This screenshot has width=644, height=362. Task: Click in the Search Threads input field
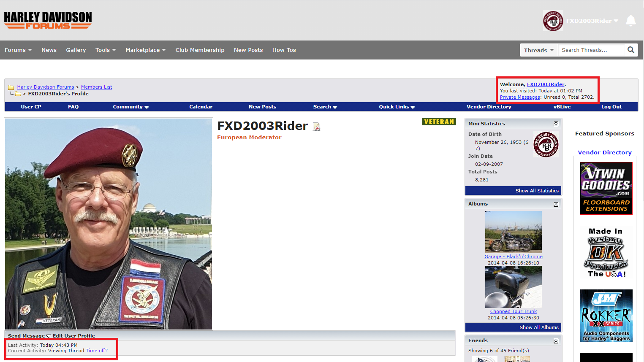(x=591, y=50)
